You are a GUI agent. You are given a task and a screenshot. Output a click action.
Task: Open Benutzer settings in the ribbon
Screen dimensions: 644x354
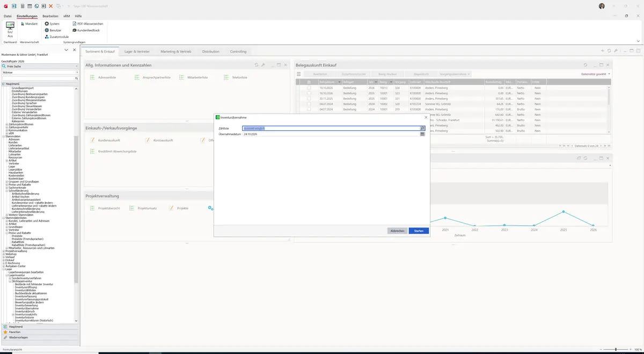click(x=53, y=30)
